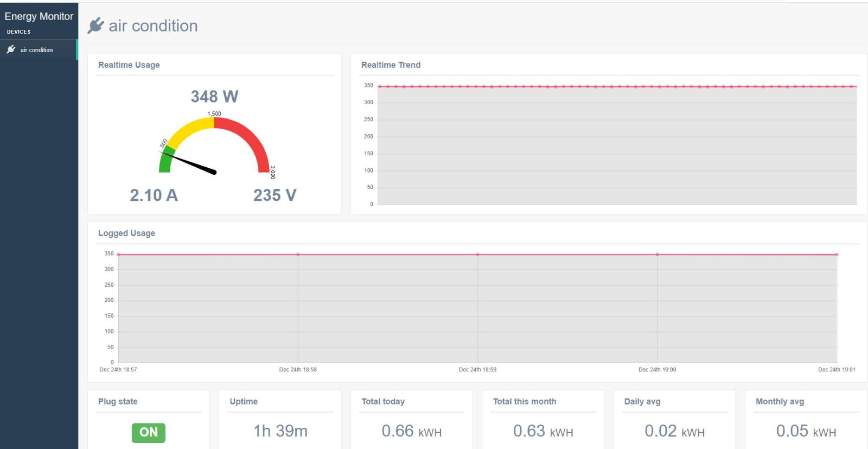Click the Plug state card heading
Screen dimensions: 868x449
118,402
